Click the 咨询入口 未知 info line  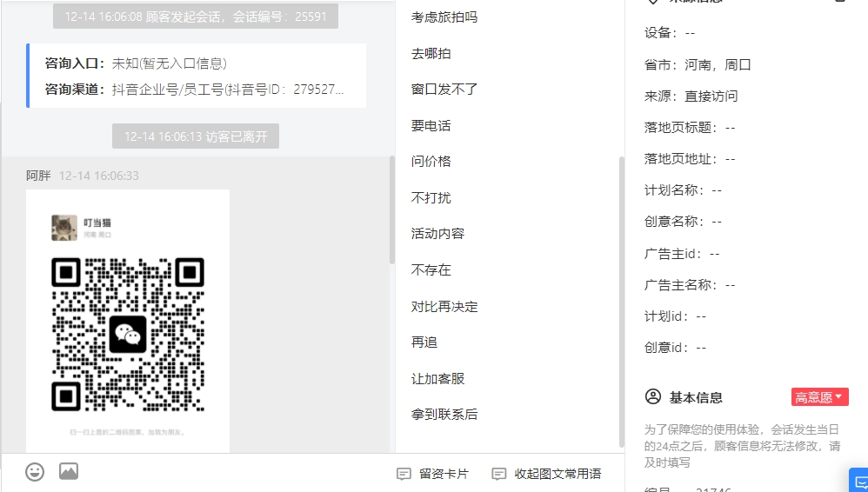click(x=137, y=63)
